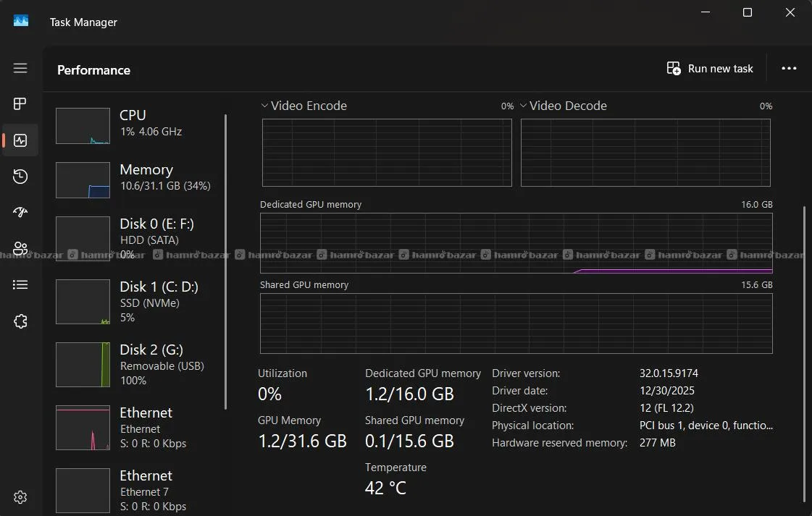The image size is (812, 516).
Task: Open the Users page icon
Action: 20,248
